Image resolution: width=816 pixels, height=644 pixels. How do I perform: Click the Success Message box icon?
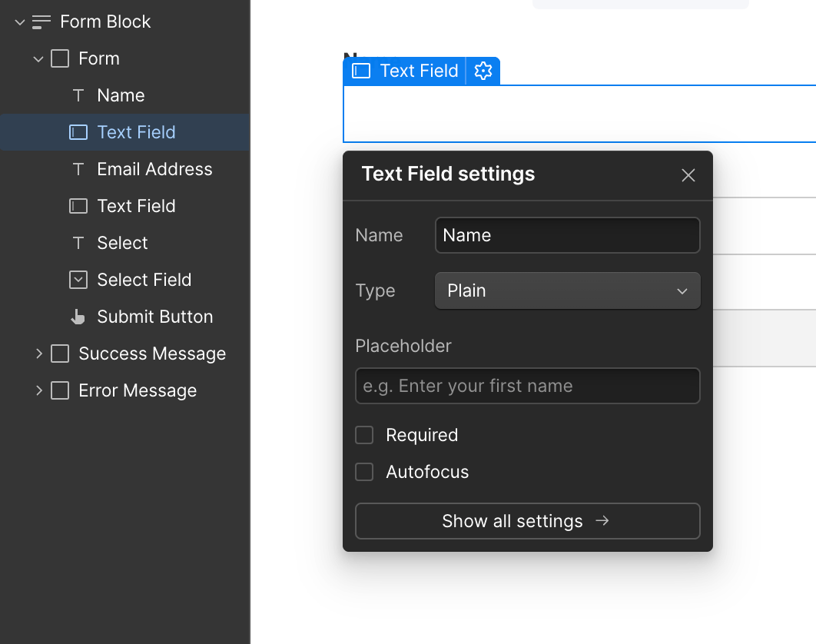click(x=60, y=354)
